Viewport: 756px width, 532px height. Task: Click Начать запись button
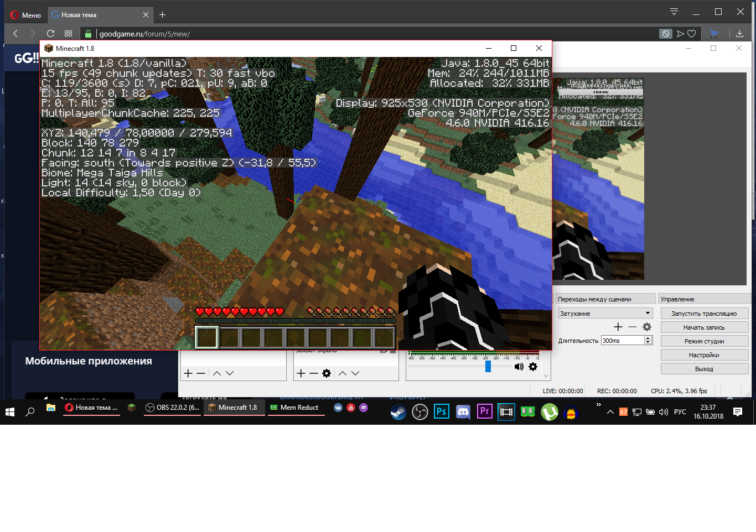[704, 327]
